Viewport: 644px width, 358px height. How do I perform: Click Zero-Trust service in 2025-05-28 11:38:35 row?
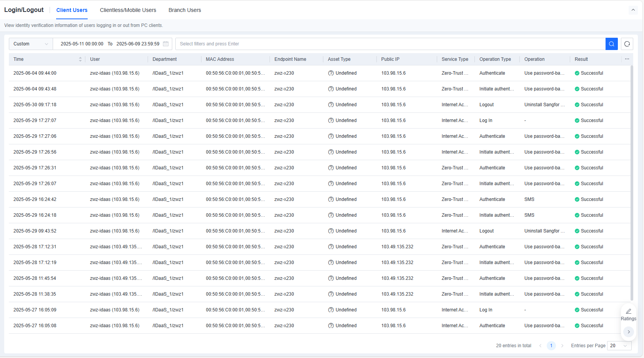455,294
